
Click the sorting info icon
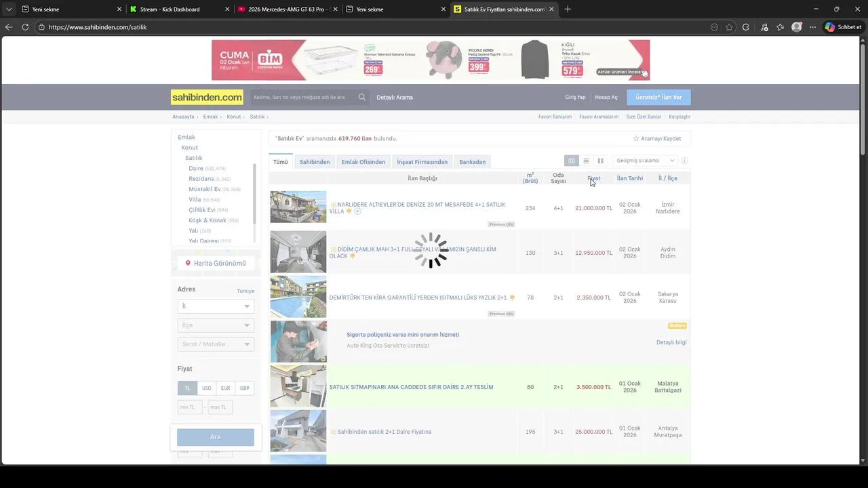(x=684, y=161)
